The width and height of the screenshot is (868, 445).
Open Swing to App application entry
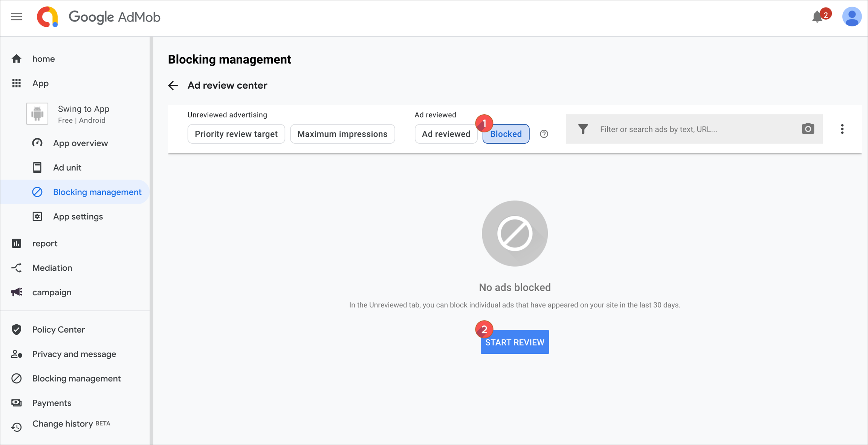[x=83, y=114]
